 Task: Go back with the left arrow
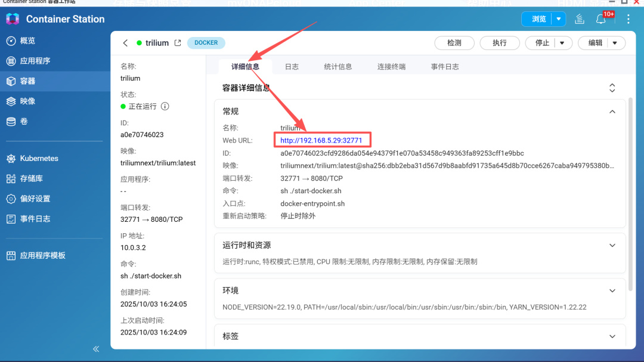pos(125,43)
